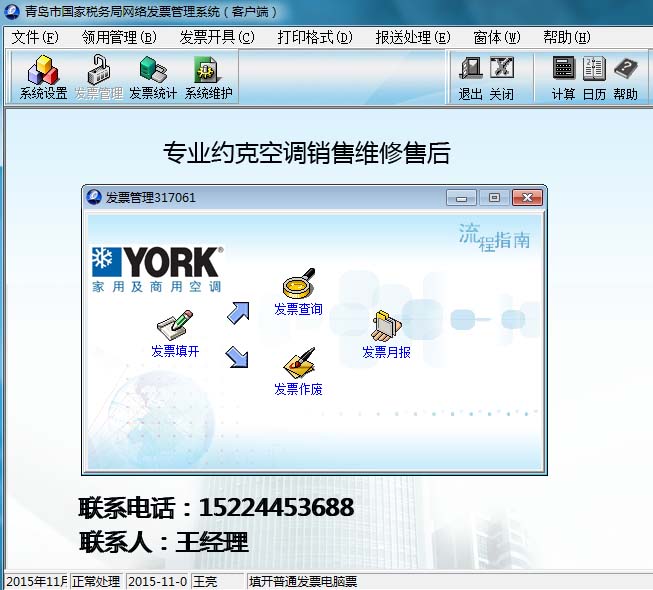
Task: Click the 流程指南 heading text
Action: pyautogui.click(x=494, y=238)
